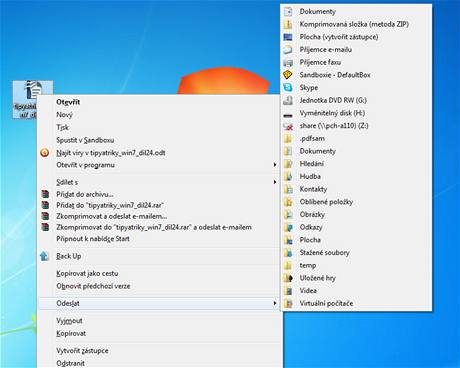The width and height of the screenshot is (460, 368).
Task: Click the Stažené soubory downloads folder icon
Action: 288,253
